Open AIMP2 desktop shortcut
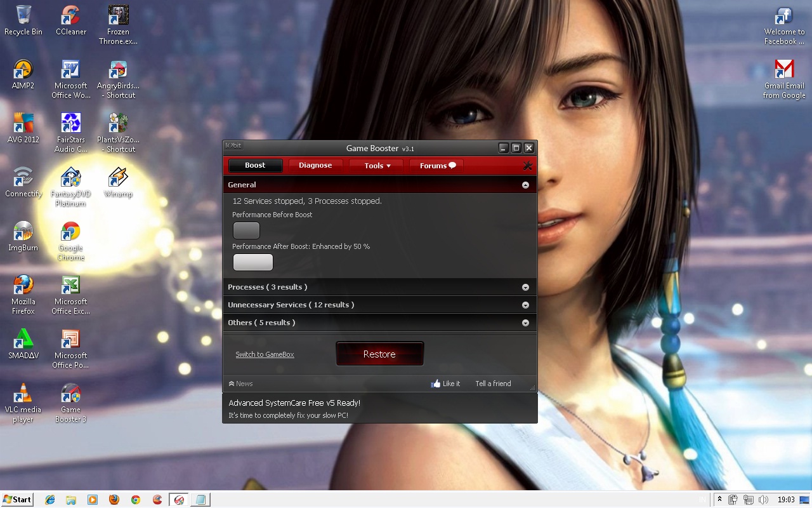Viewport: 812px width, 508px height. 23,75
